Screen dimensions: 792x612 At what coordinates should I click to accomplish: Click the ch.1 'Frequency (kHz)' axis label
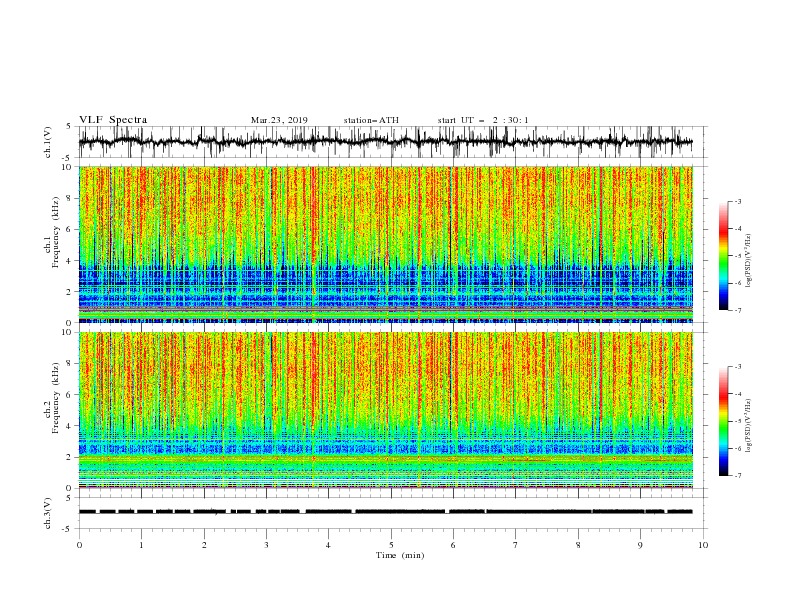pos(55,232)
